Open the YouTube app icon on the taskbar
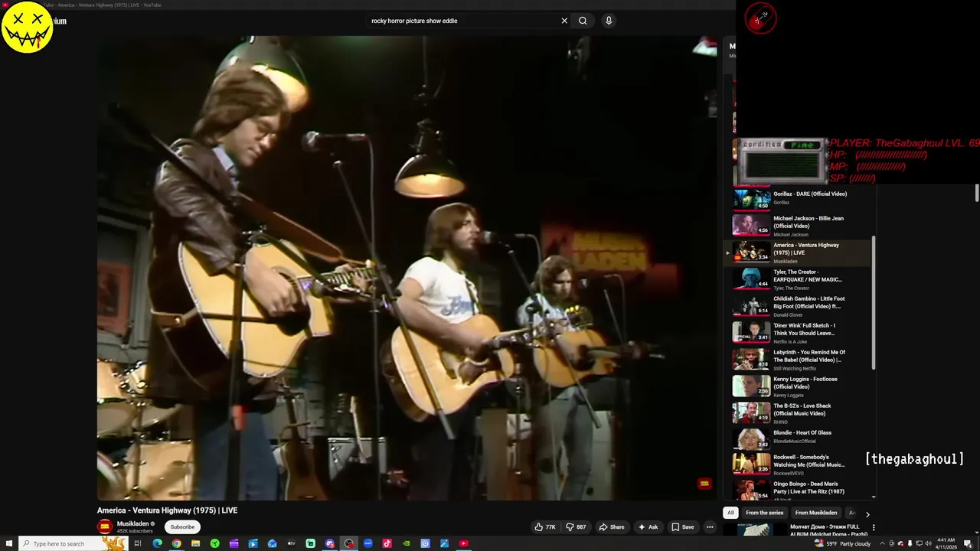The image size is (980, 551). pyautogui.click(x=463, y=543)
